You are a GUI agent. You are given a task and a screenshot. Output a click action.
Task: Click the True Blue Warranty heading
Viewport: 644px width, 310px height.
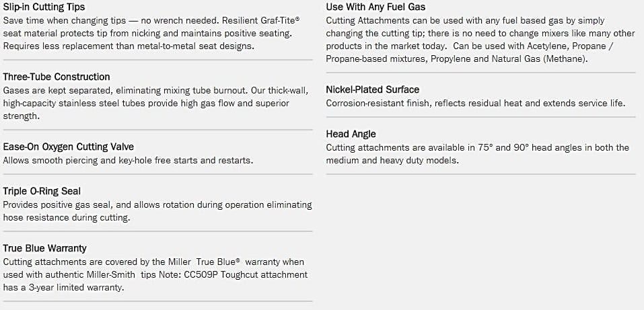pos(45,248)
